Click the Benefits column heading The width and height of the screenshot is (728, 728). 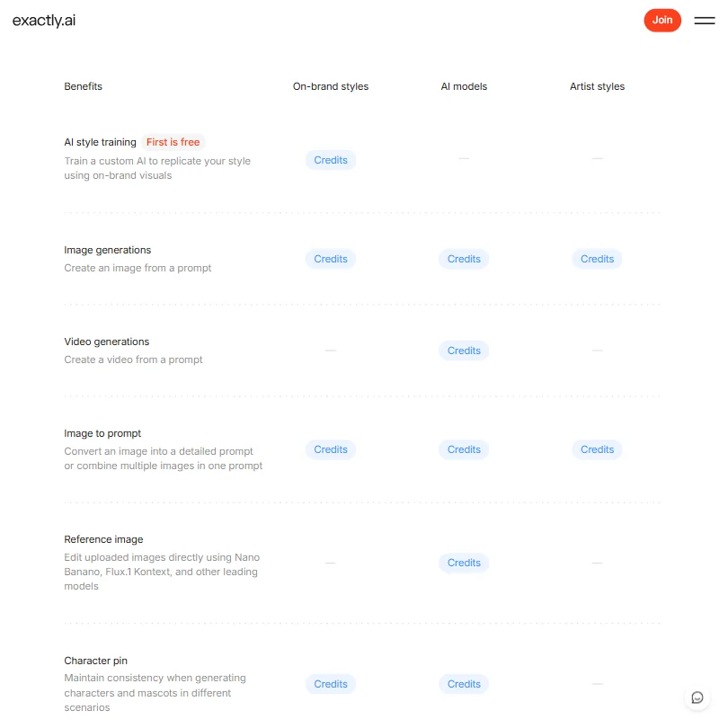[x=83, y=86]
